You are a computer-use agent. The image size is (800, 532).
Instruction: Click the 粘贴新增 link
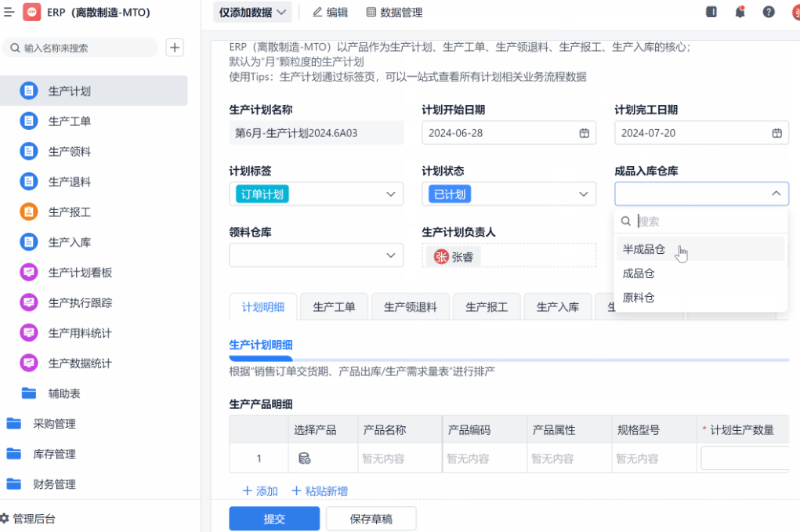[x=320, y=490]
